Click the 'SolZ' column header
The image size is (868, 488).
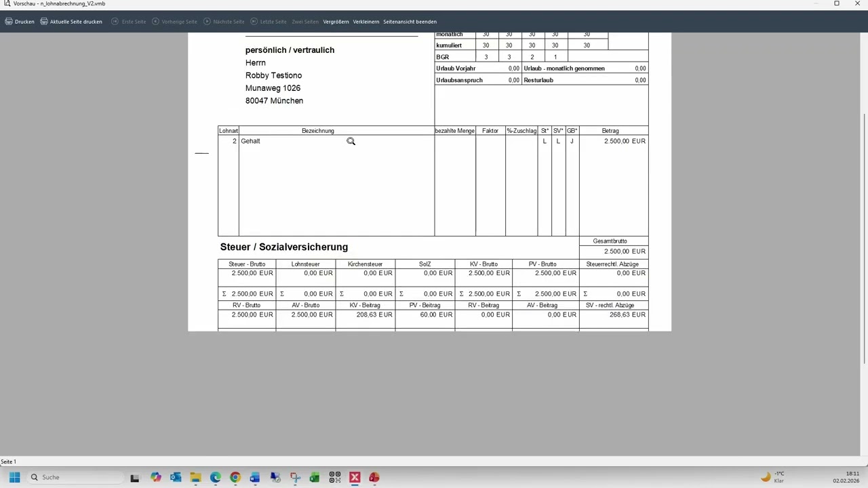[425, 264]
